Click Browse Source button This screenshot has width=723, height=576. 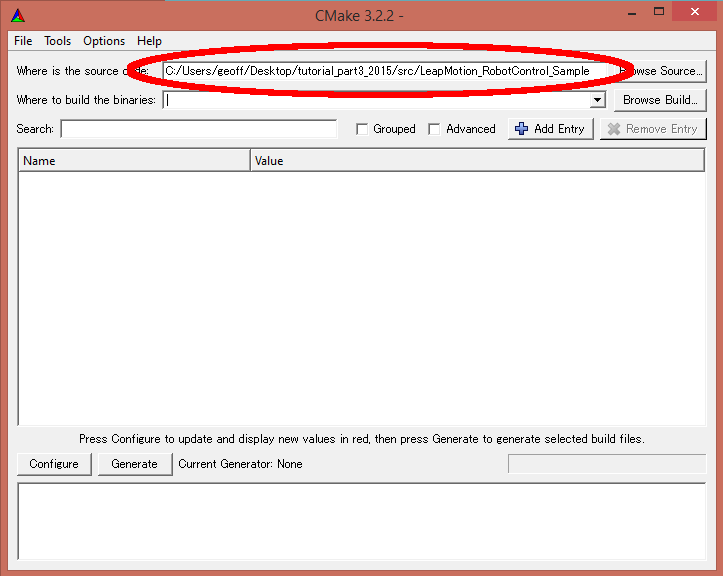click(x=661, y=71)
